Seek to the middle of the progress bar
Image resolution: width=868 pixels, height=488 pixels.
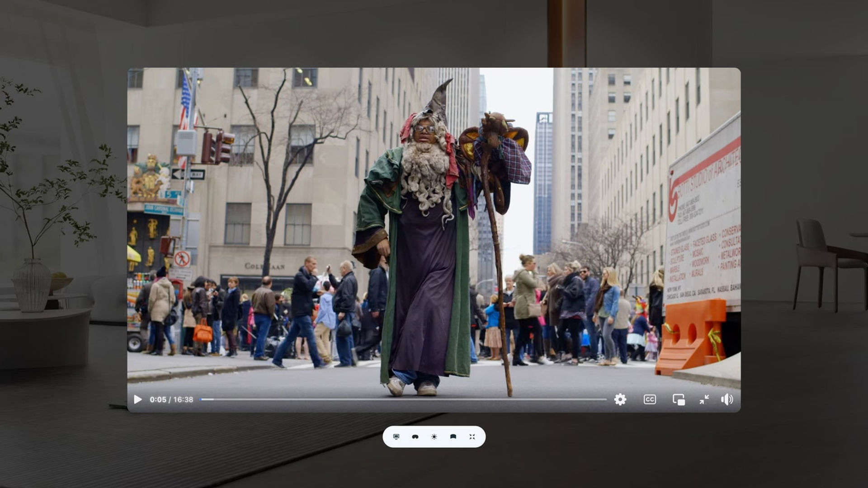click(403, 399)
